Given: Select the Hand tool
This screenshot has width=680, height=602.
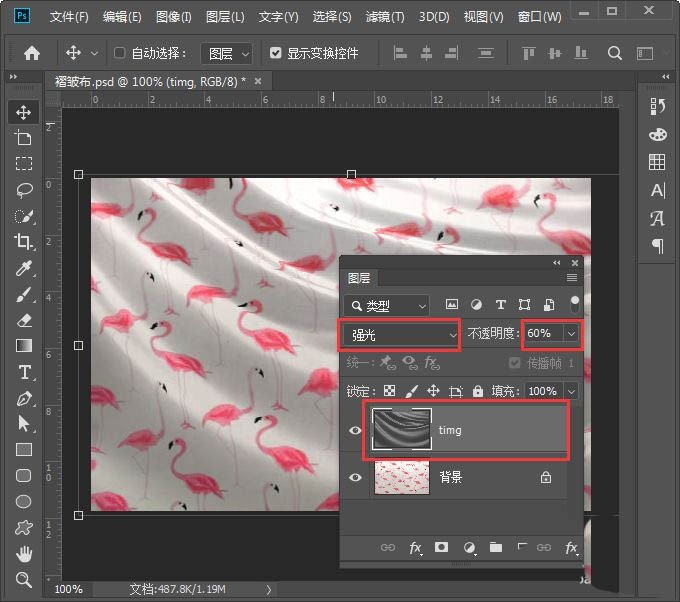Looking at the screenshot, I should (23, 553).
